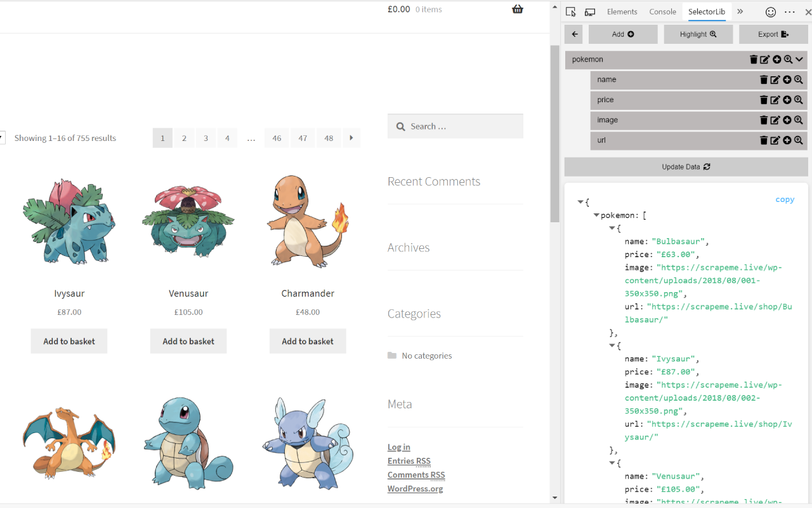Open the Comments RSS link
Image resolution: width=812 pixels, height=508 pixels.
pos(416,475)
